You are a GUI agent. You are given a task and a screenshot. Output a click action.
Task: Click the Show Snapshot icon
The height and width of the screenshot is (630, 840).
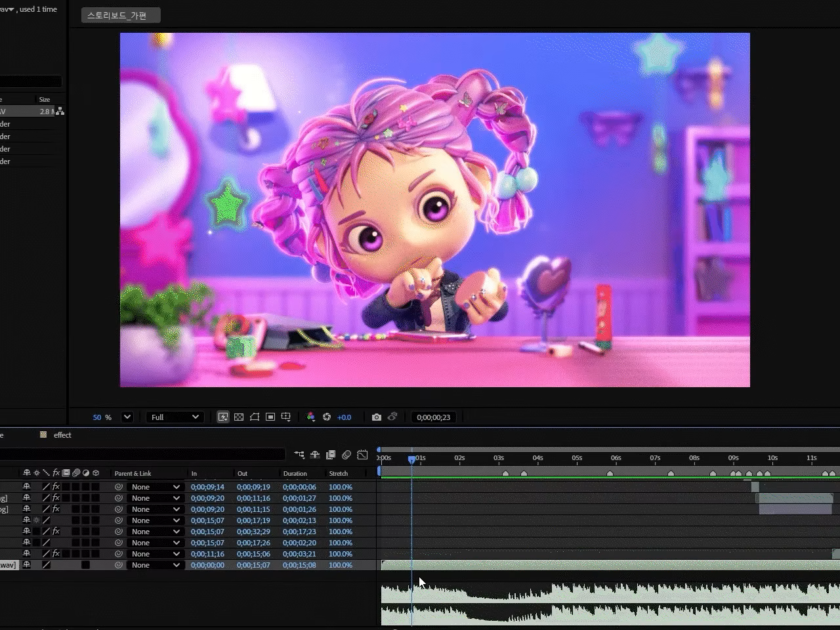392,417
